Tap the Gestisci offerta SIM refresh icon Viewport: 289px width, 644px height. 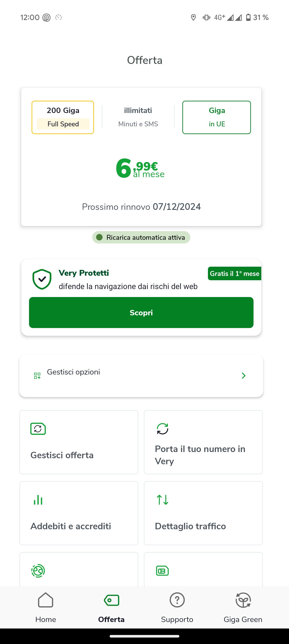(38, 429)
